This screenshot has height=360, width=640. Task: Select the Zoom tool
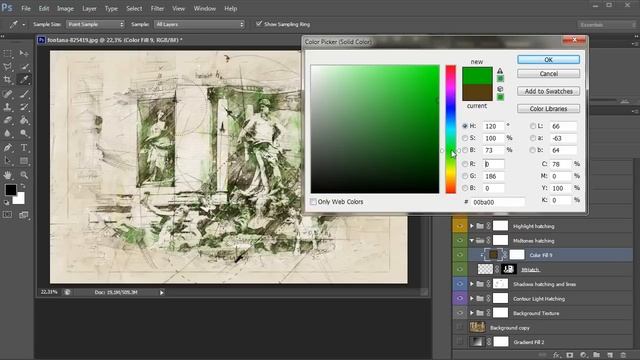[24, 175]
